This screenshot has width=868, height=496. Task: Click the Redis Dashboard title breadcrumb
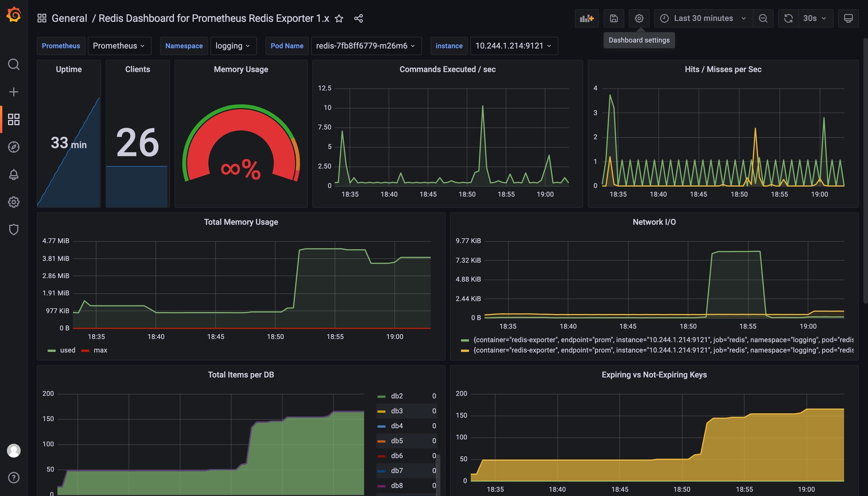[214, 18]
